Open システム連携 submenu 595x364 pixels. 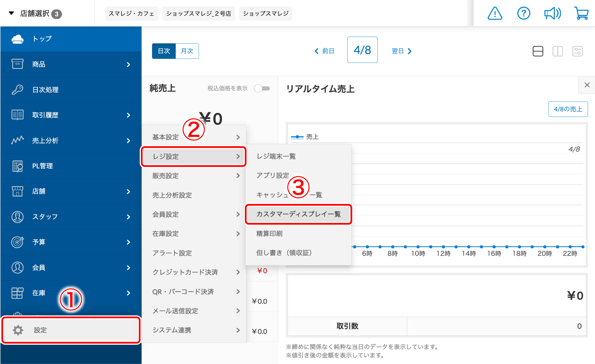click(x=194, y=330)
